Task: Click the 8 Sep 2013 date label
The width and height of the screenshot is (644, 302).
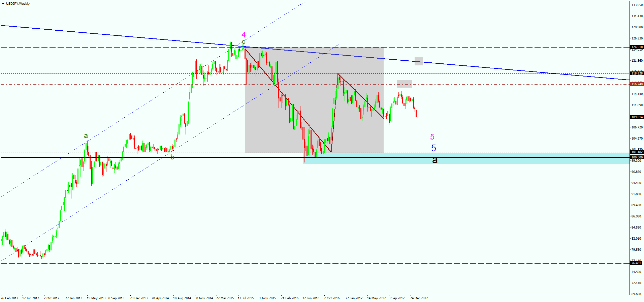Action: [x=117, y=298]
